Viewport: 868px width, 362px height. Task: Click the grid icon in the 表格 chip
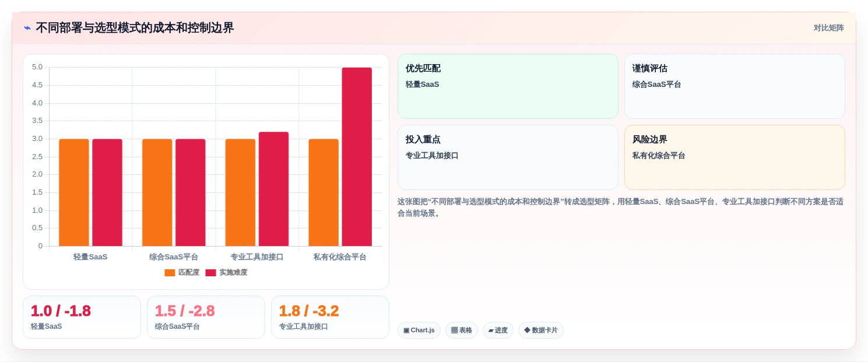click(455, 330)
